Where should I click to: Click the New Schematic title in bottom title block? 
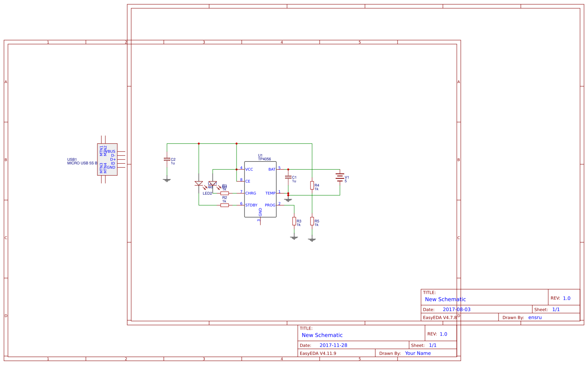[322, 335]
